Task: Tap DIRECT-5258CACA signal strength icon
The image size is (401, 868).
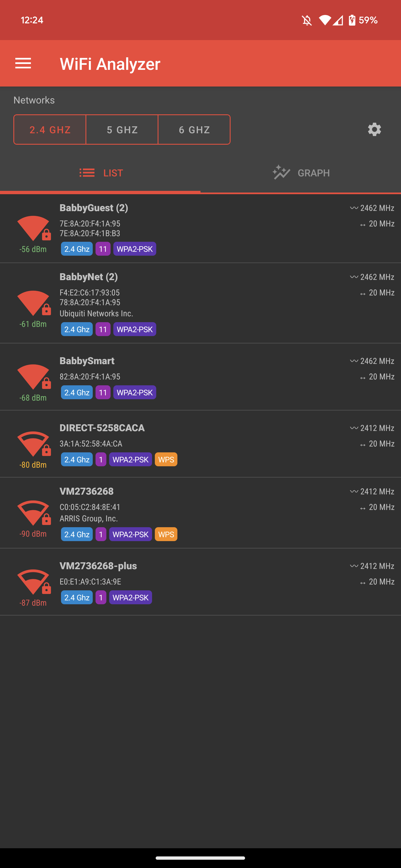Action: (x=33, y=444)
